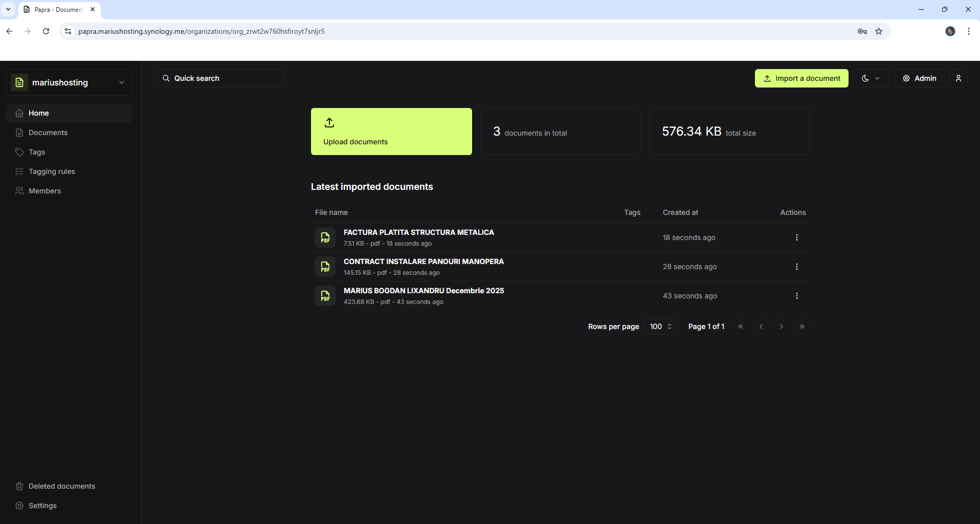This screenshot has height=524, width=980.
Task: Select the Tags sidebar icon
Action: click(x=19, y=151)
